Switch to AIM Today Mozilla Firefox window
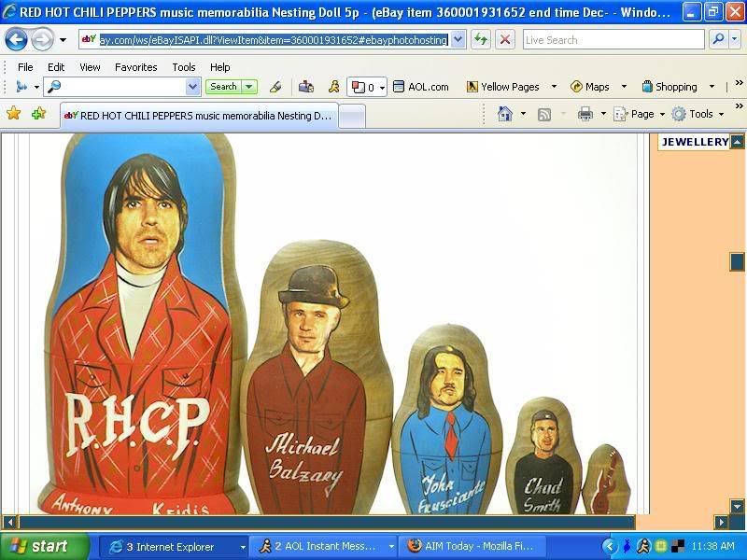 pyautogui.click(x=472, y=547)
